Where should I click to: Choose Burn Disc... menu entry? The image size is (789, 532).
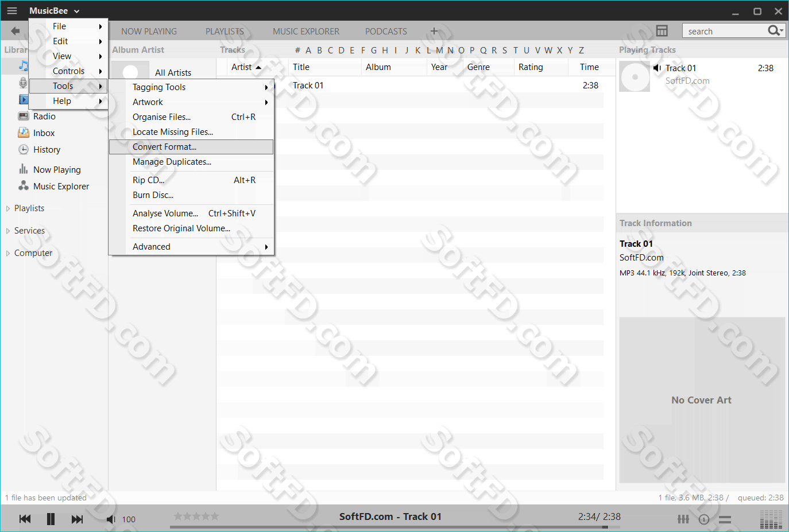(191, 195)
